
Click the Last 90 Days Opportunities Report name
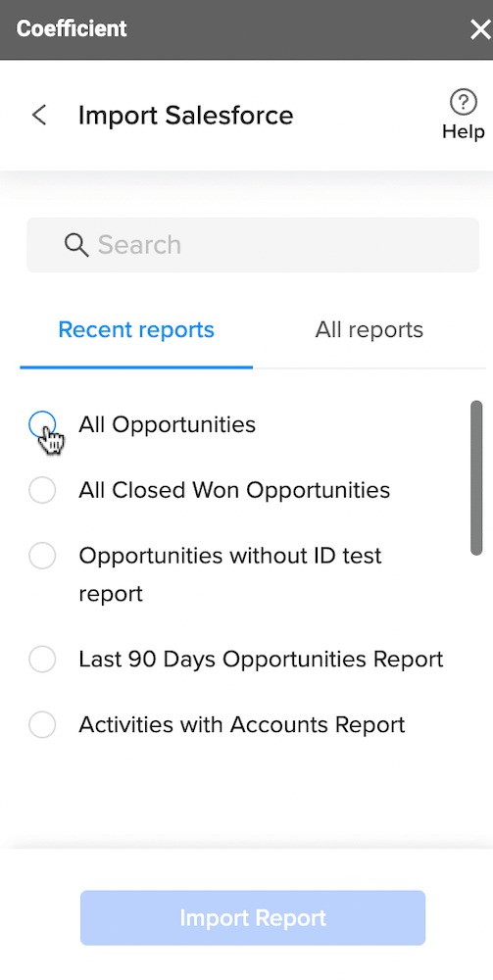coord(261,660)
